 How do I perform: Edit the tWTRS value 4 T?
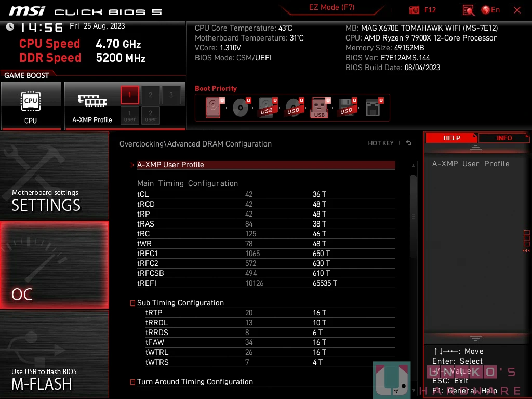[x=317, y=362]
